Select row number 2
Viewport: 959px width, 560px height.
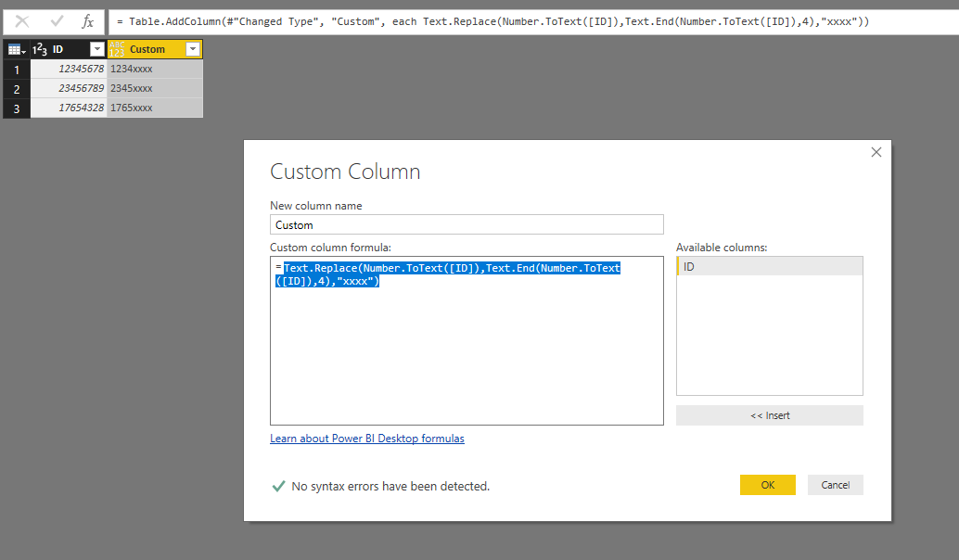[17, 89]
